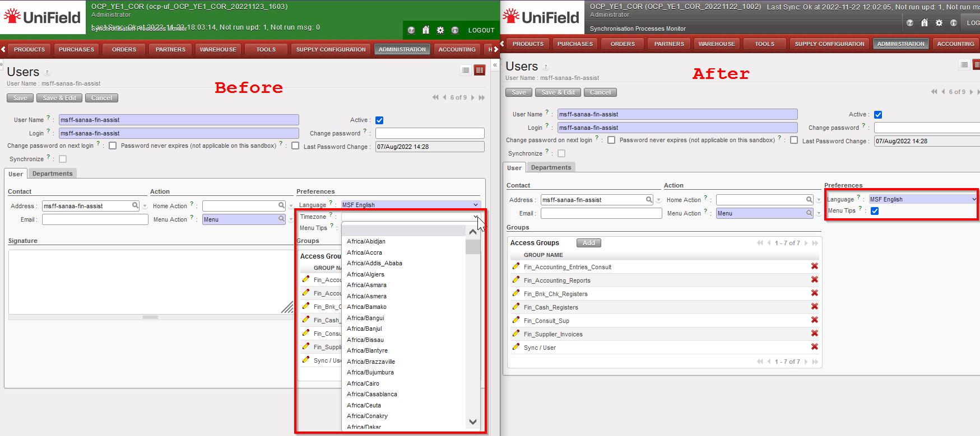Image resolution: width=980 pixels, height=436 pixels.
Task: Delete Sync / User group with red X
Action: 815,347
